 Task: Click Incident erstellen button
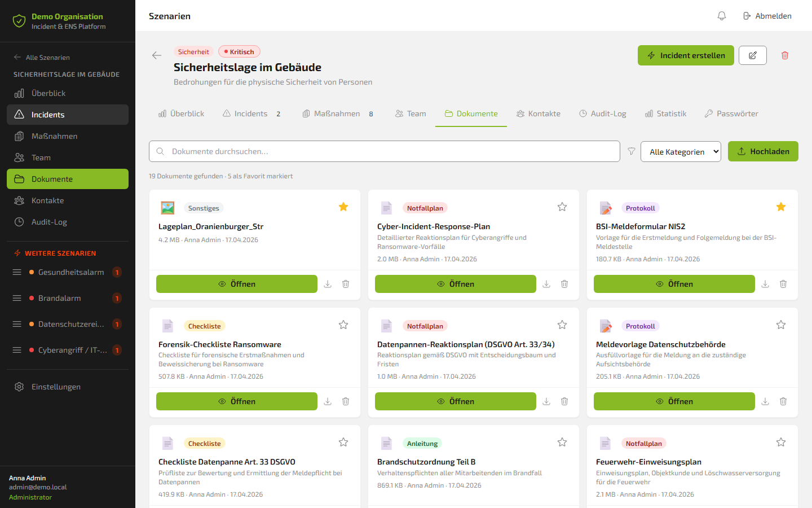click(686, 55)
